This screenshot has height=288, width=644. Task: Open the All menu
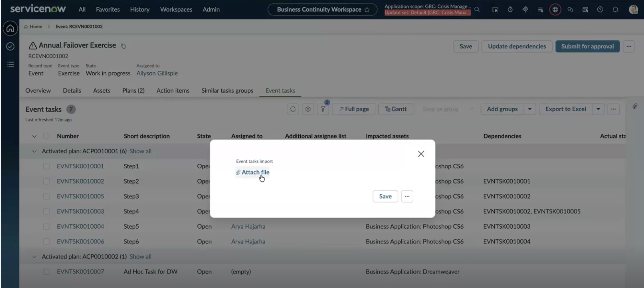pos(82,9)
